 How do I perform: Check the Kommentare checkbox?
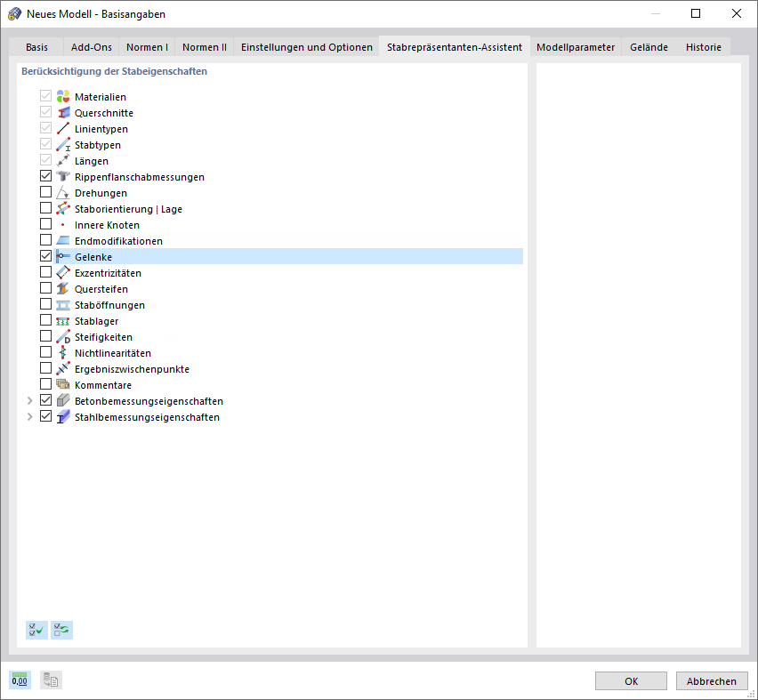[x=45, y=383]
